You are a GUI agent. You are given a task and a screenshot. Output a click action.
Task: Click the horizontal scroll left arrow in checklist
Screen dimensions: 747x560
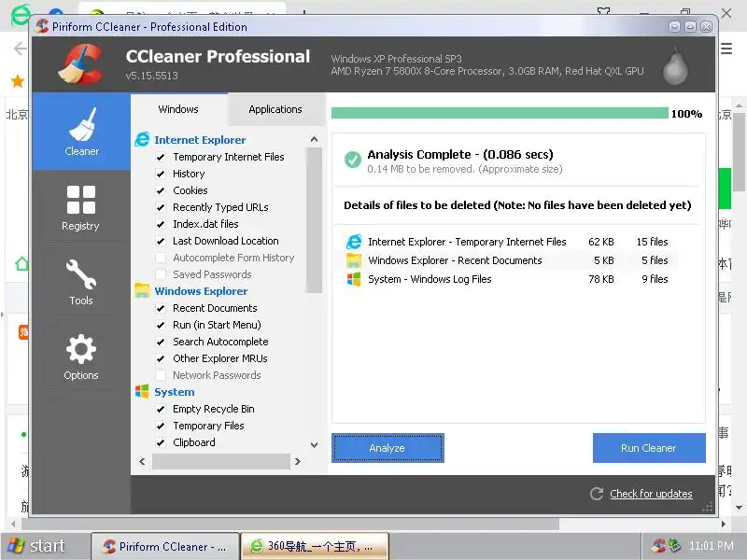pyautogui.click(x=142, y=461)
